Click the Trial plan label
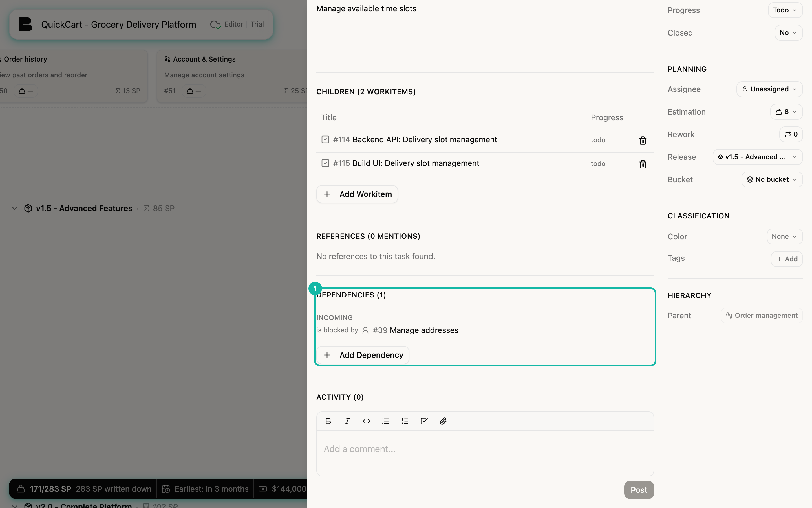Image resolution: width=812 pixels, height=508 pixels. 257,24
